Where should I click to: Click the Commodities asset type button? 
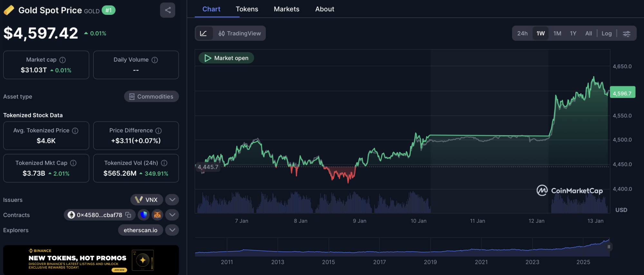151,96
